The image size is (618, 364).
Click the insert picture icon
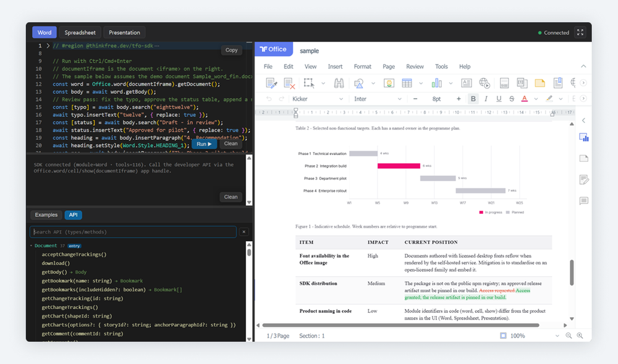point(389,83)
